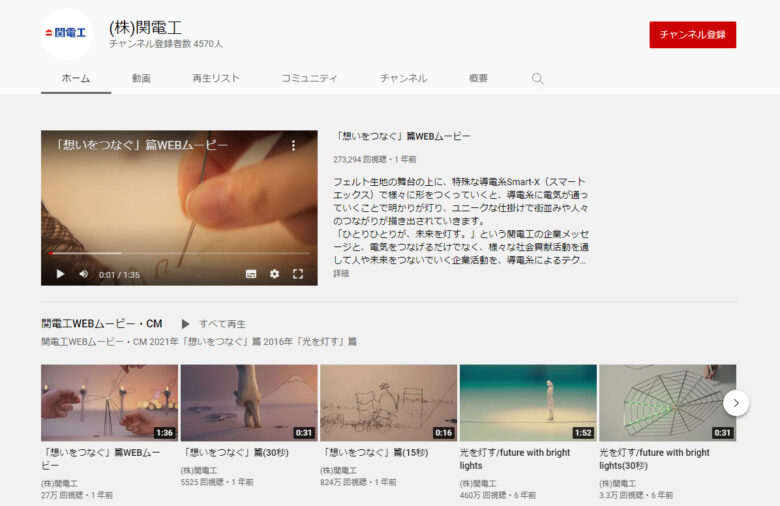
Task: Open the three-dot menu on the video player
Action: point(293,145)
